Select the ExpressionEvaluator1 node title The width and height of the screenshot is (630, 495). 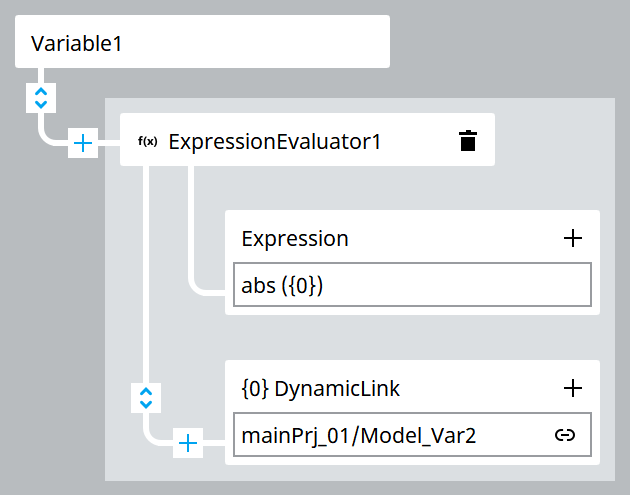274,142
